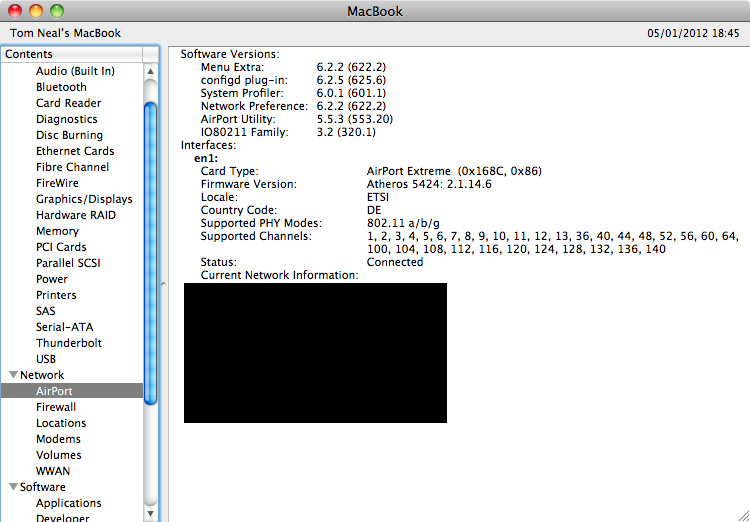Viewport: 750px width, 522px height.
Task: Select the highlighted AirPort item
Action: click(x=72, y=391)
